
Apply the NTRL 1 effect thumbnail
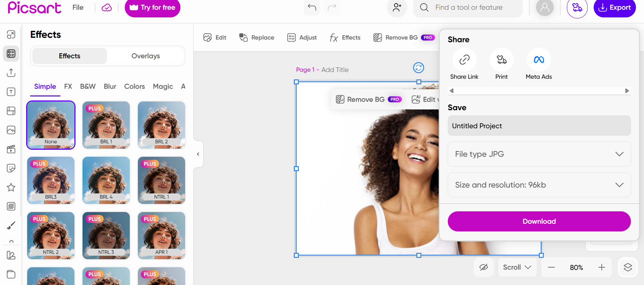(x=161, y=180)
